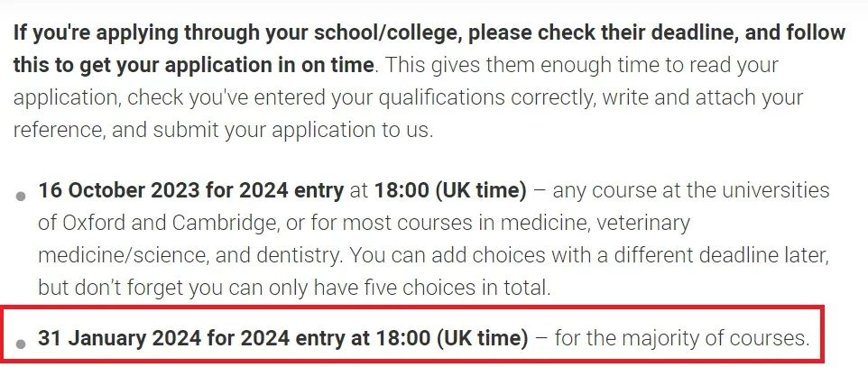Select the bold '16 October 2023 for 2024 entry' text

click(191, 191)
